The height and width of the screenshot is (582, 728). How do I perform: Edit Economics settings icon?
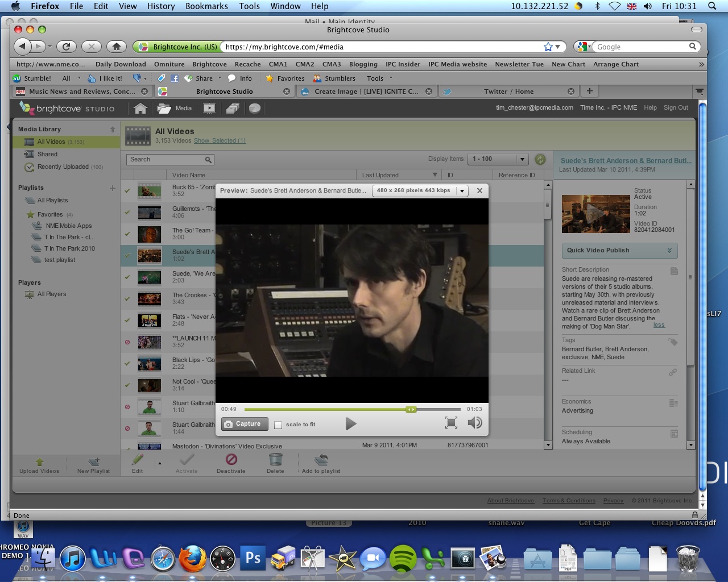pyautogui.click(x=674, y=403)
